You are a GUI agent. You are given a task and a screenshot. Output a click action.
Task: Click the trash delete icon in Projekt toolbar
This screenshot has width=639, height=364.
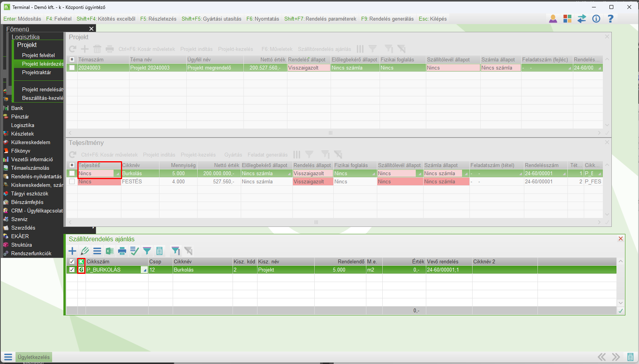click(97, 49)
